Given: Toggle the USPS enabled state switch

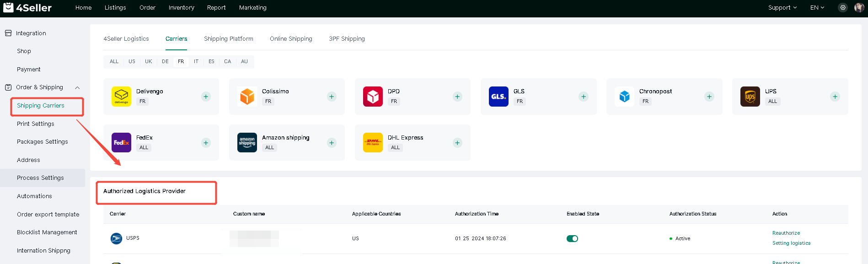Looking at the screenshot, I should click(x=572, y=238).
